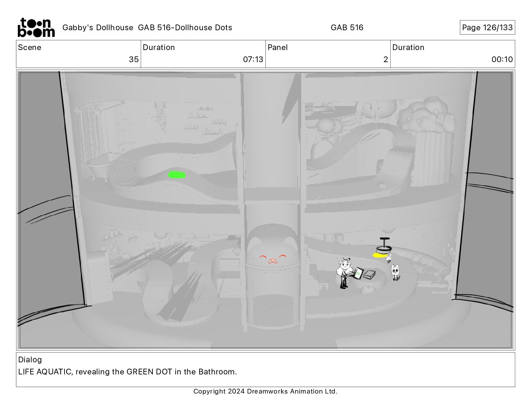Click the Toon Boom logo
532x411 pixels.
coord(36,27)
